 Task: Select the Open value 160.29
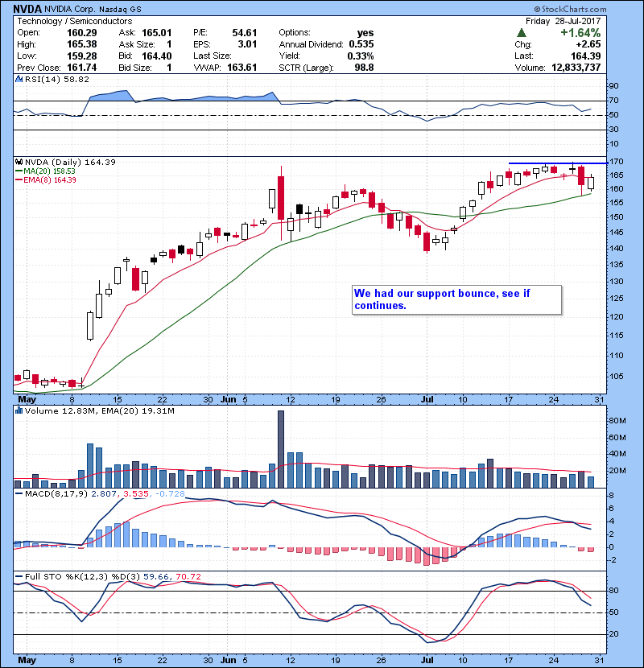pyautogui.click(x=82, y=33)
